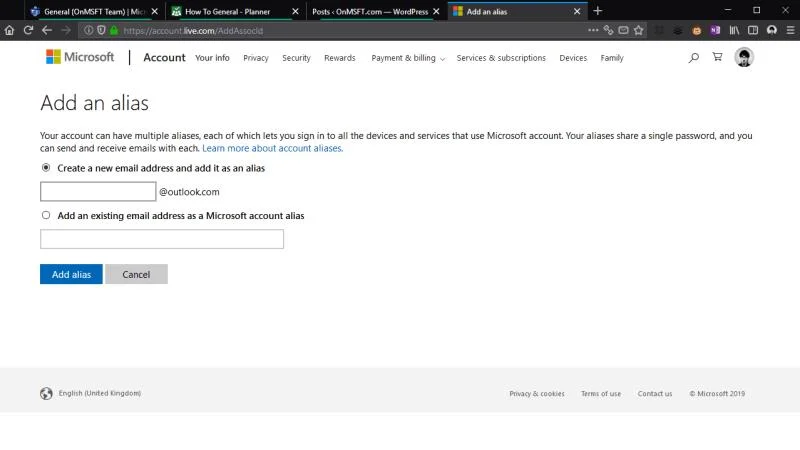Open the Devices menu item
800x450 pixels.
point(573,58)
